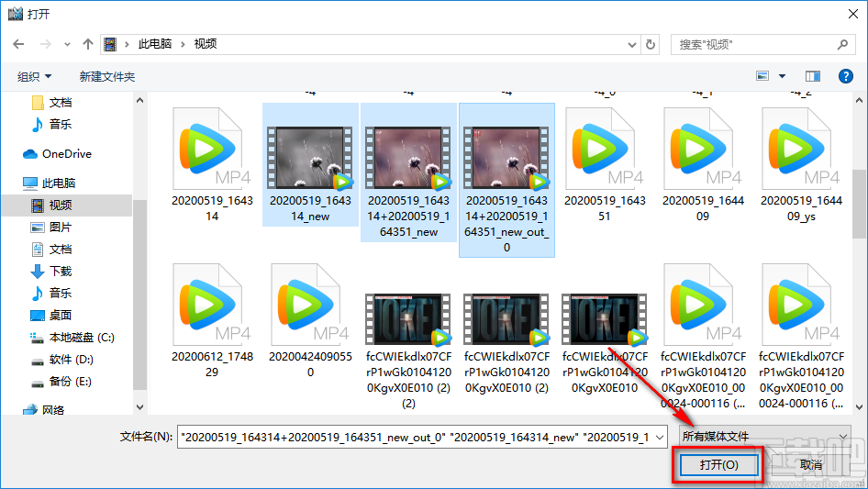868x489 pixels.
Task: Open the view options dropdown arrow
Action: [x=782, y=76]
